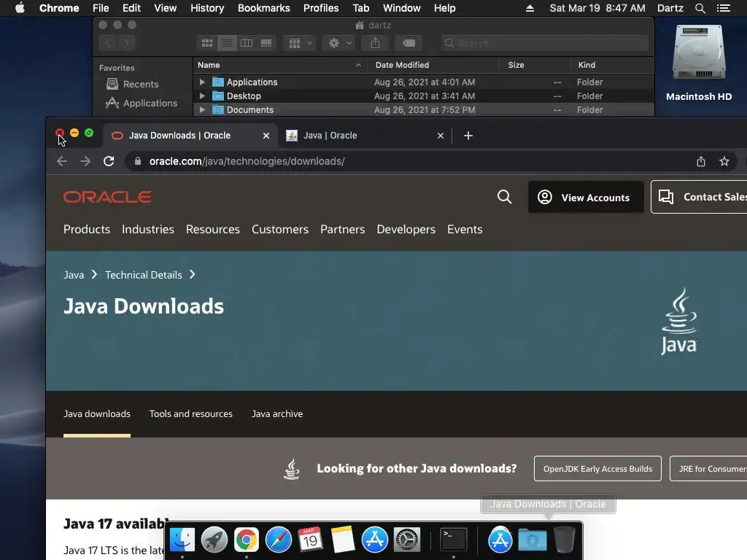Viewport: 747px width, 560px height.
Task: Open the Products navigation link
Action: pos(87,230)
